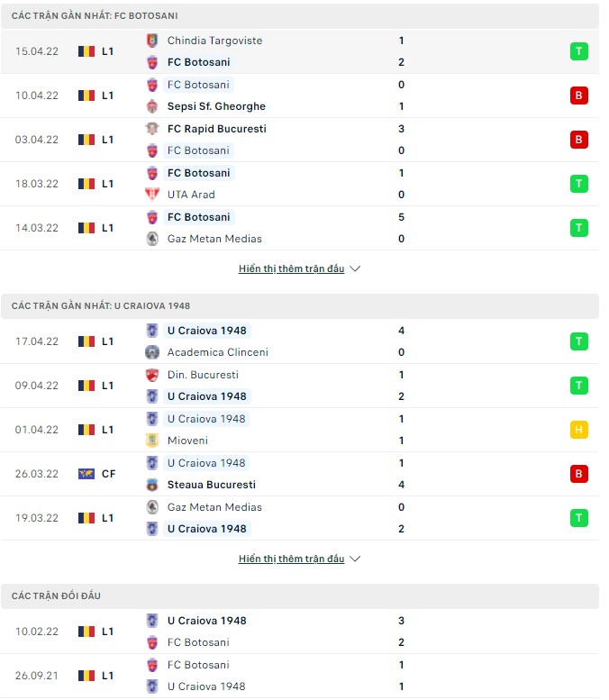The width and height of the screenshot is (609, 700).
Task: Click yellow H badge for Mioveni match
Action: 578,430
